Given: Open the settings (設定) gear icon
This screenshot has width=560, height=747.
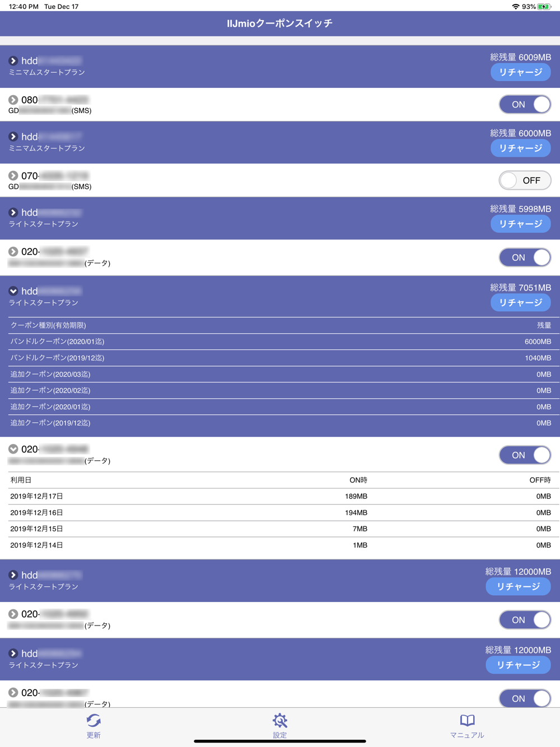Looking at the screenshot, I should tap(280, 720).
